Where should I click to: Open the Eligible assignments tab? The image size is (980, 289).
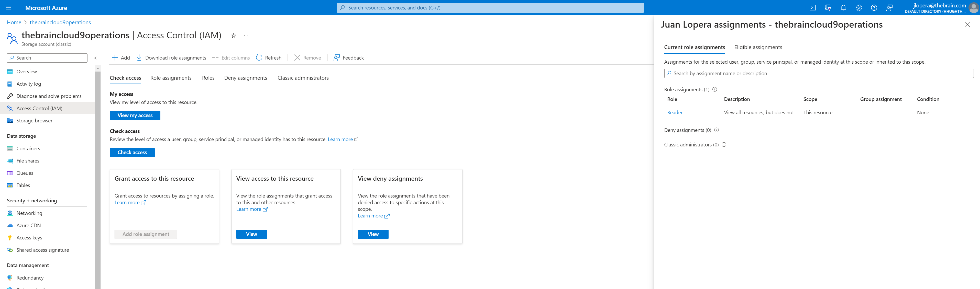click(757, 47)
